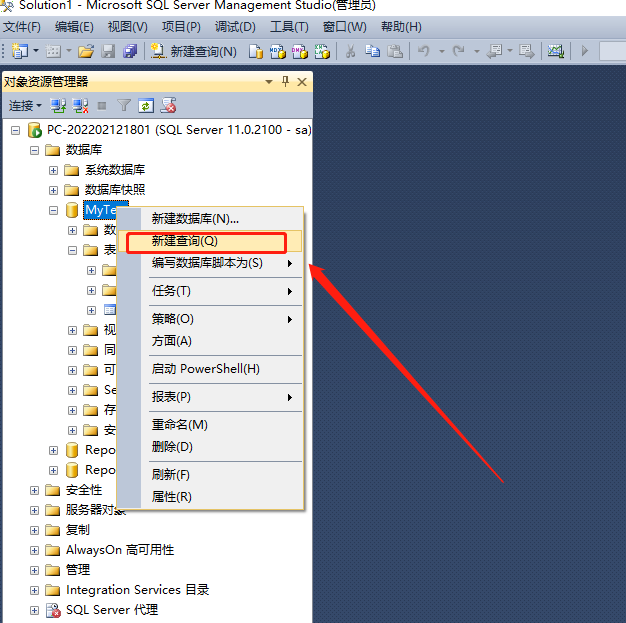Click the Start debugging play icon

coord(585,51)
